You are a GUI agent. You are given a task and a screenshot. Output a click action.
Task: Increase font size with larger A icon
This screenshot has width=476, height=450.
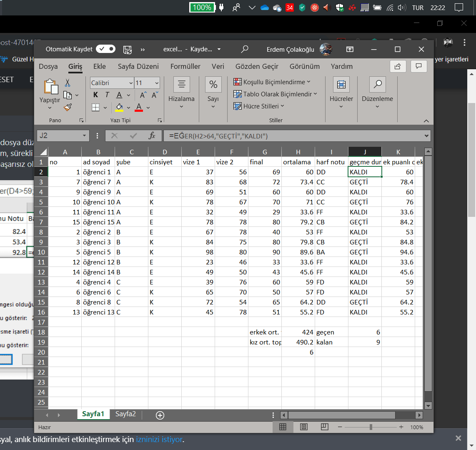(x=143, y=95)
